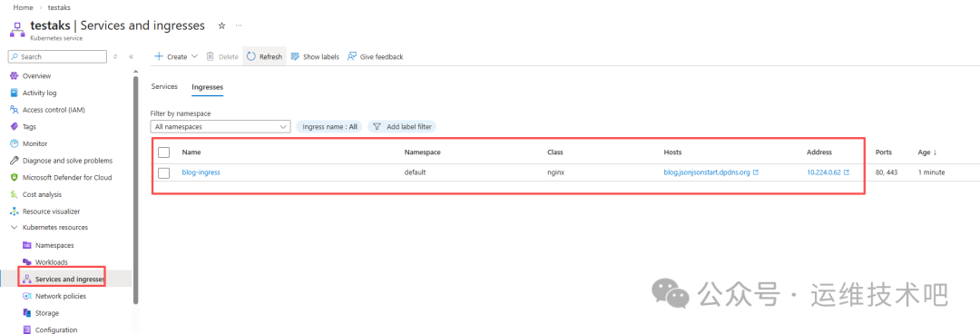Sort by the Age column header
The width and height of the screenshot is (980, 334).
tap(927, 152)
